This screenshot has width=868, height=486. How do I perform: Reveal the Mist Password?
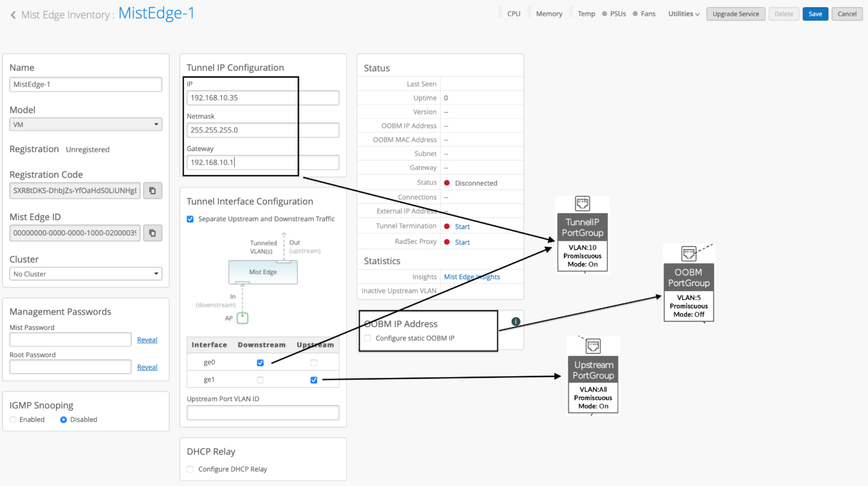click(147, 340)
